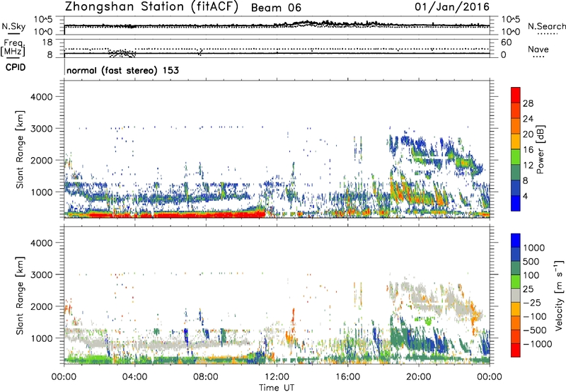Click the "-1000" Velocity colorbar label
Viewport: 566px width, 392px height.
coord(538,344)
